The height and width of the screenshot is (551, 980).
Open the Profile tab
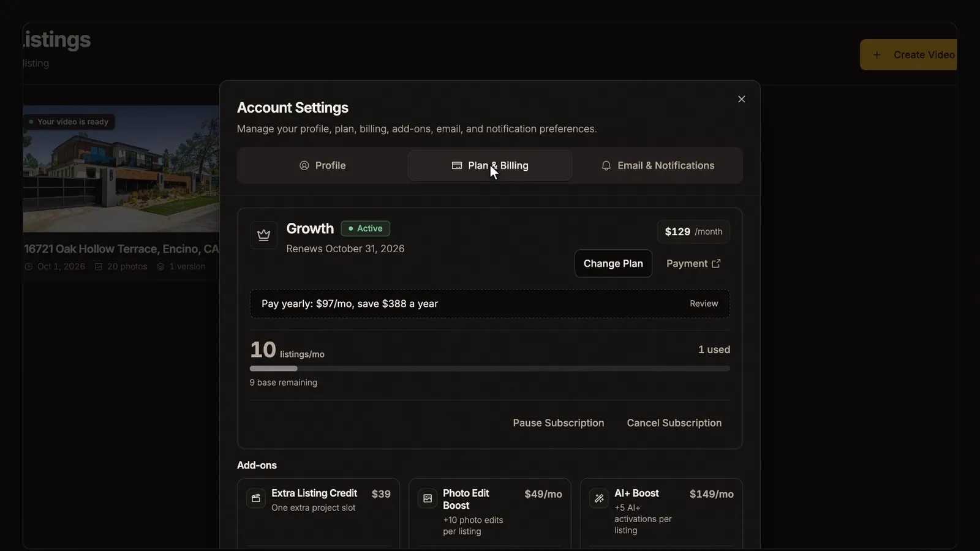point(322,165)
